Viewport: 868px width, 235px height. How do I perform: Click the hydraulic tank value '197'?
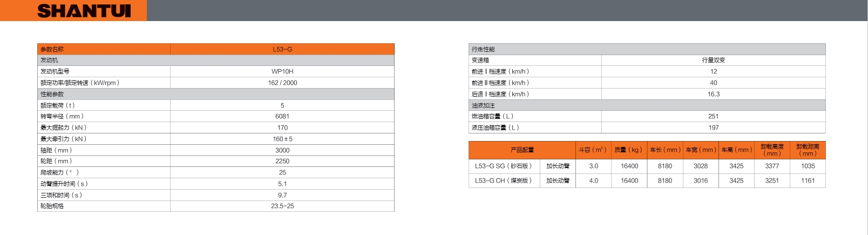click(714, 127)
